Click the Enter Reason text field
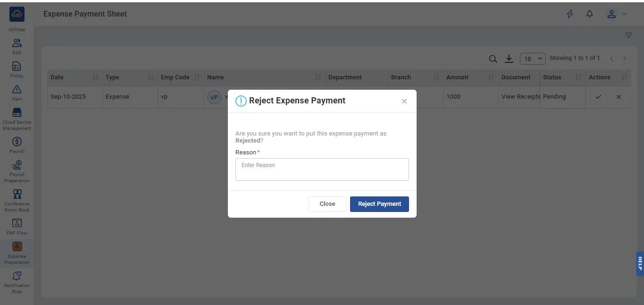This screenshot has width=644, height=305. pos(322,169)
